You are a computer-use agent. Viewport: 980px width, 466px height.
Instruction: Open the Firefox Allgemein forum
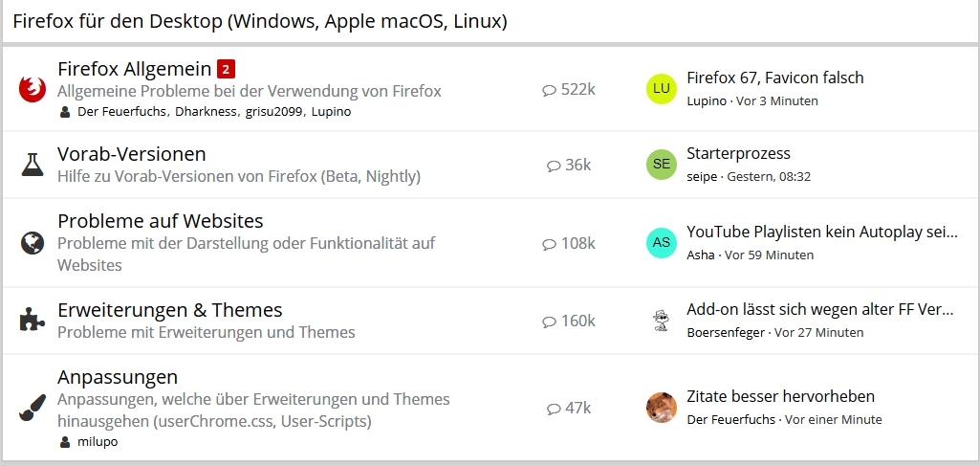(134, 69)
